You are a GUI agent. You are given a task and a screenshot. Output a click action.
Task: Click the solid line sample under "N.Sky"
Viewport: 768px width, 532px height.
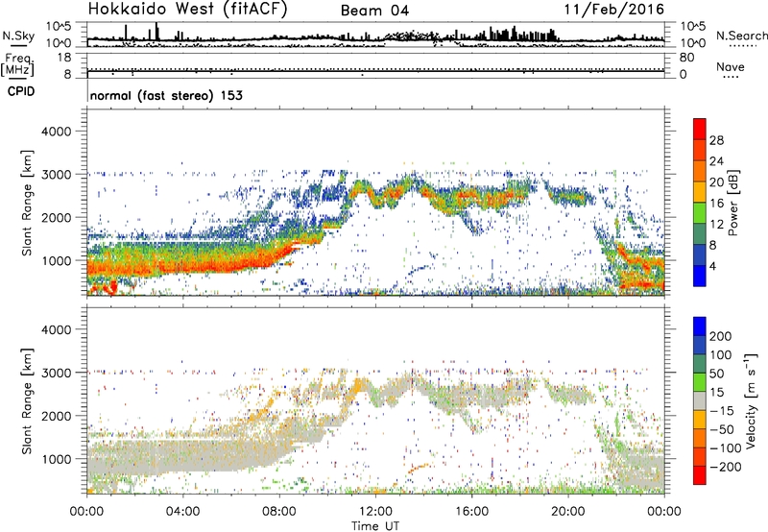(x=19, y=46)
